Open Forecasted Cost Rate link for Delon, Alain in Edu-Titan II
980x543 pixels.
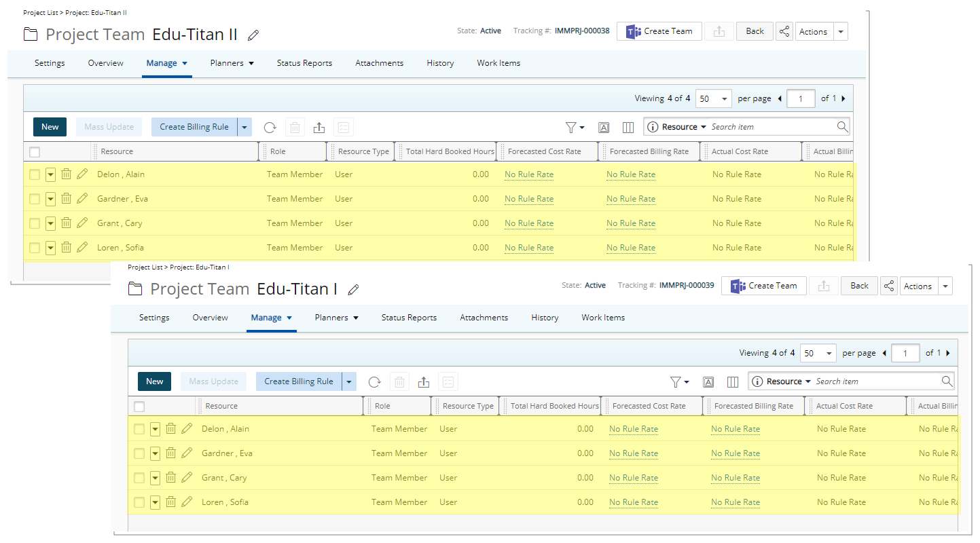pos(529,174)
